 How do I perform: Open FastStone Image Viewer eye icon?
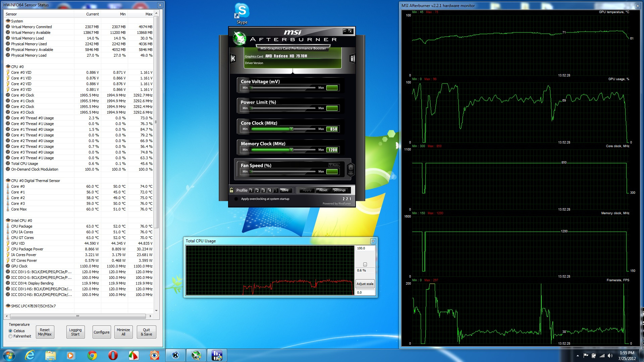(x=154, y=355)
